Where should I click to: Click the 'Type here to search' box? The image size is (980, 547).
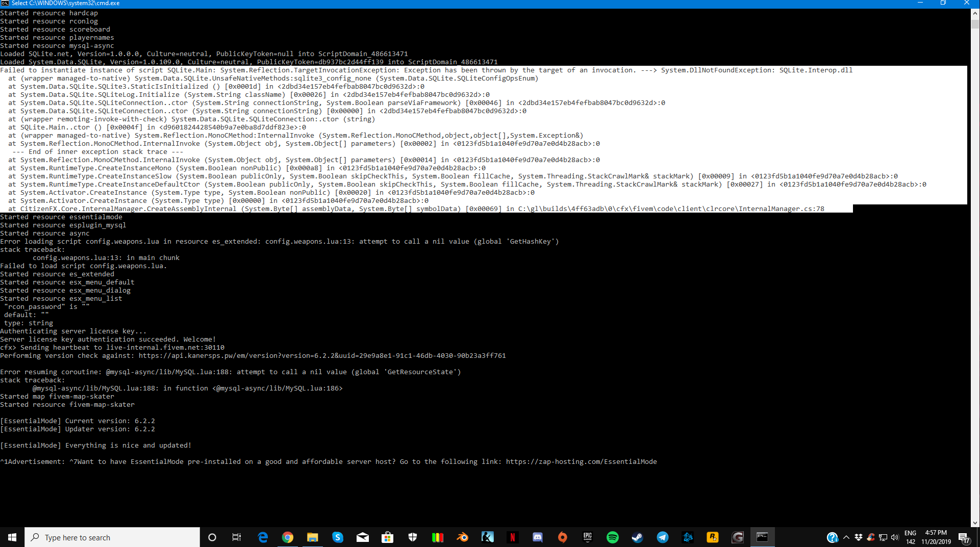[x=112, y=537]
